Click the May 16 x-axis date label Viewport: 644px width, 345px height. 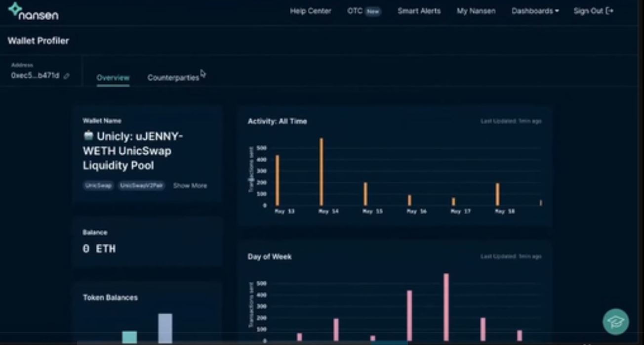click(417, 212)
